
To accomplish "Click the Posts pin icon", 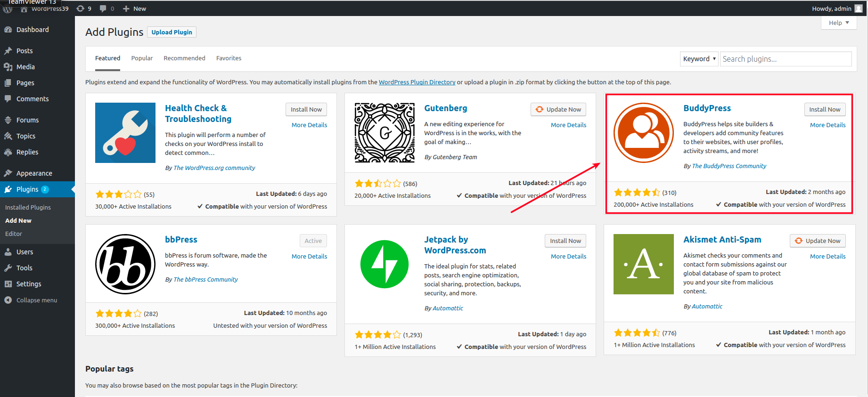I will point(8,51).
